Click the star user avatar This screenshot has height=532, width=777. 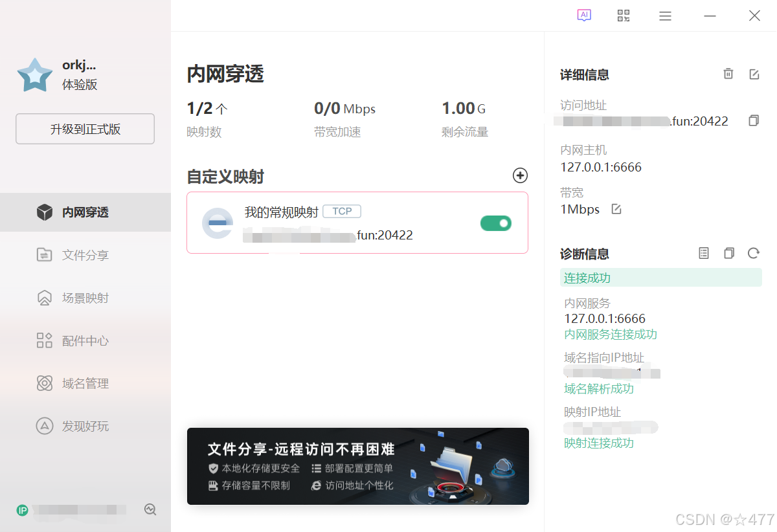click(x=35, y=75)
